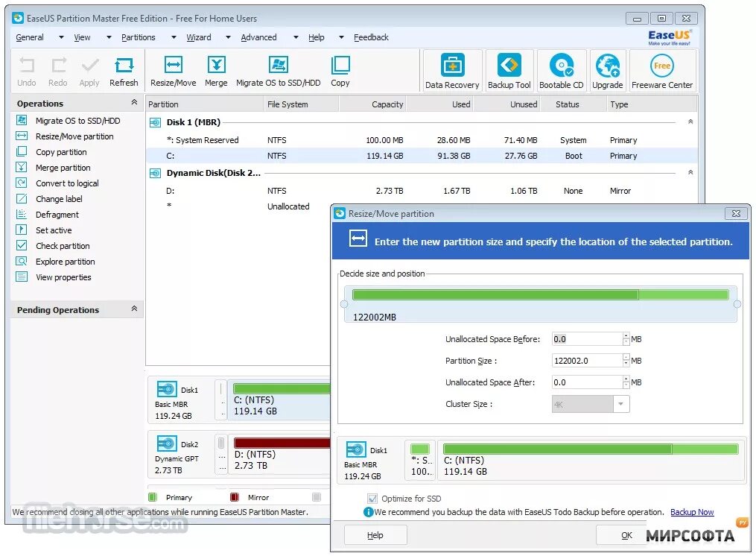Open the Cluster Size dropdown
The width and height of the screenshot is (756, 556).
pos(621,404)
